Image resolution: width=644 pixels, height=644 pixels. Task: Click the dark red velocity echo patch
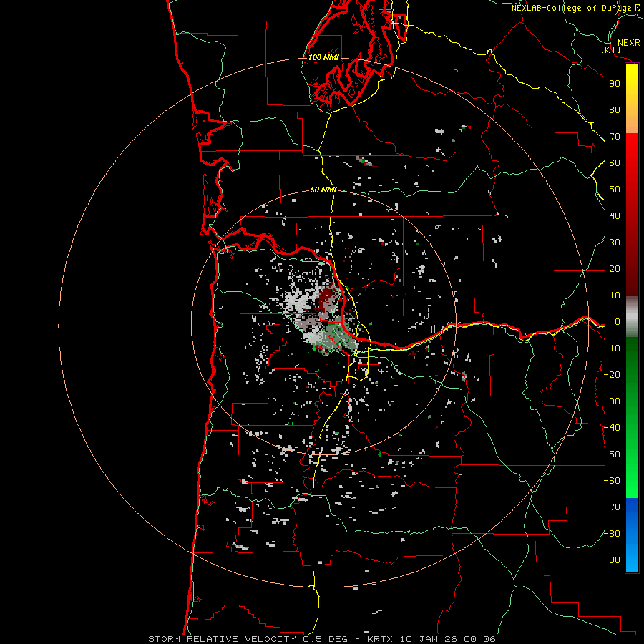tap(327, 300)
